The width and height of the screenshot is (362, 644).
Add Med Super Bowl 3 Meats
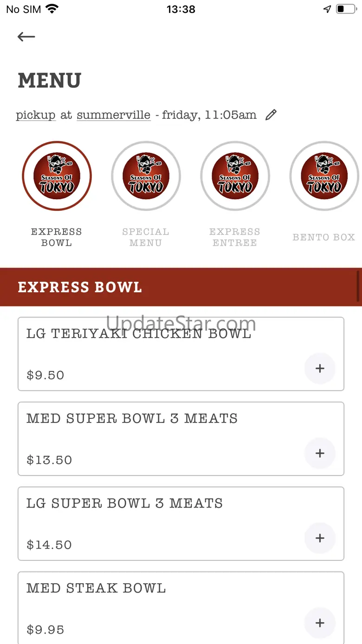tap(320, 453)
